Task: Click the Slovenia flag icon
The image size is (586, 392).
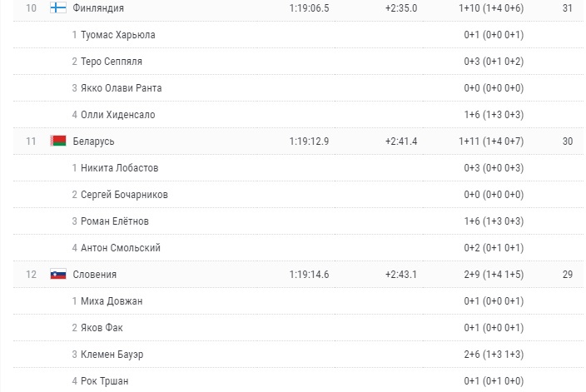Action: click(58, 275)
